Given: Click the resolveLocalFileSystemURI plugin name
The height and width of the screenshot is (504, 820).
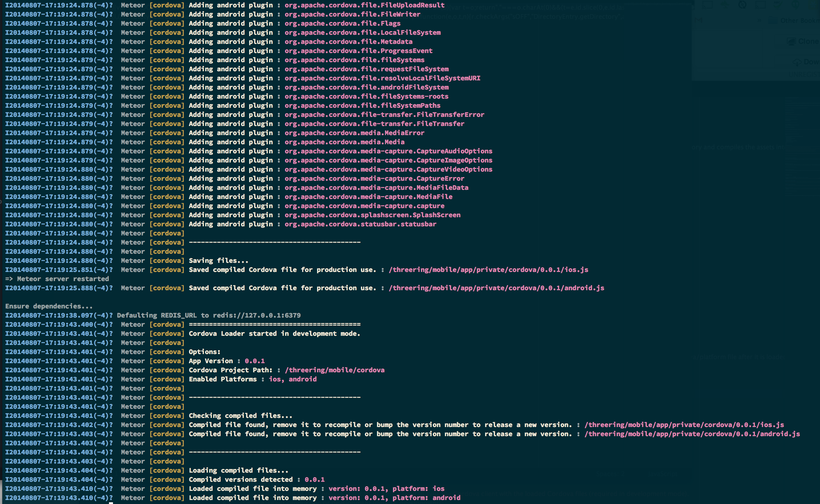Looking at the screenshot, I should point(382,78).
